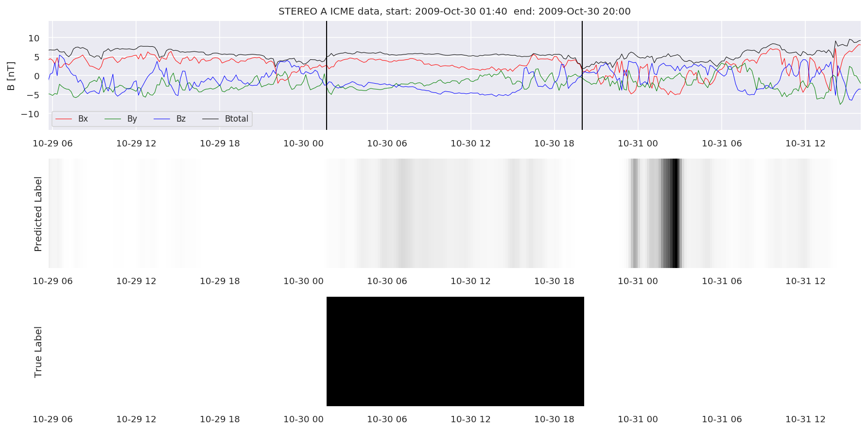Screen dimensions: 868x431
Task: Click the green By line sample in legend
Action: (114, 119)
